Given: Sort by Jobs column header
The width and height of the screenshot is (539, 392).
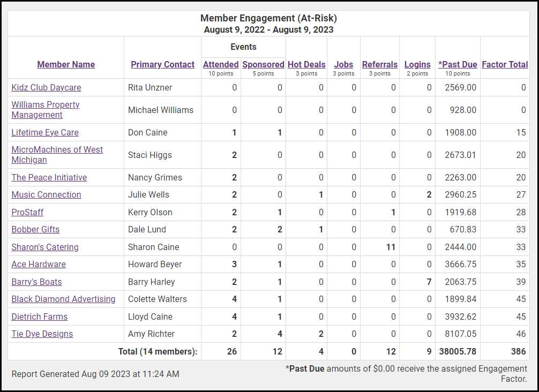Looking at the screenshot, I should [x=343, y=64].
